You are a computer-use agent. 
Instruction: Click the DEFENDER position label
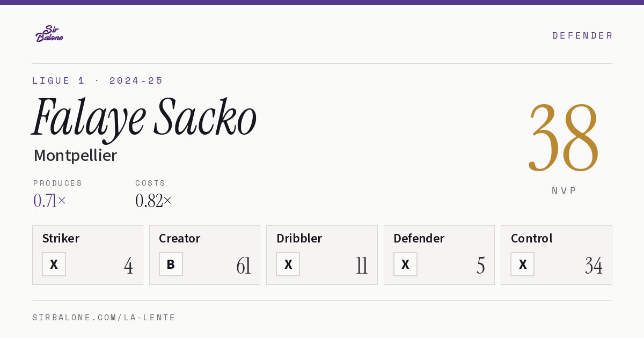[582, 35]
